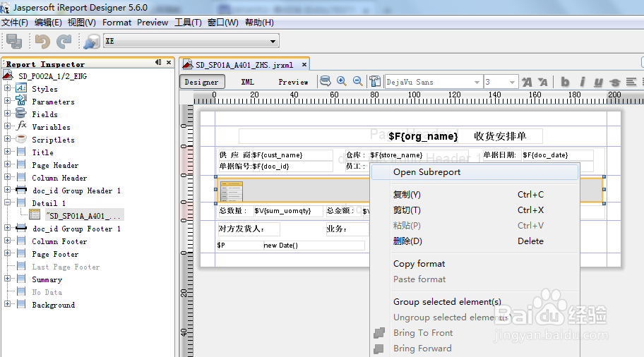This screenshot has height=357, width=644.
Task: Select the $V{sum_uomqty} field on canvas
Action: point(289,211)
